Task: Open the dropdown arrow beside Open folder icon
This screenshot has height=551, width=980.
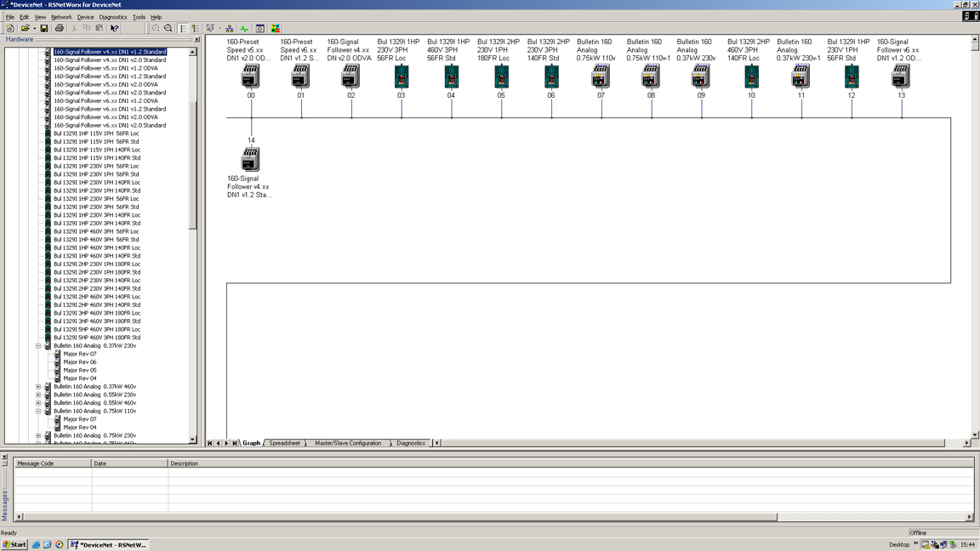Action: click(34, 28)
